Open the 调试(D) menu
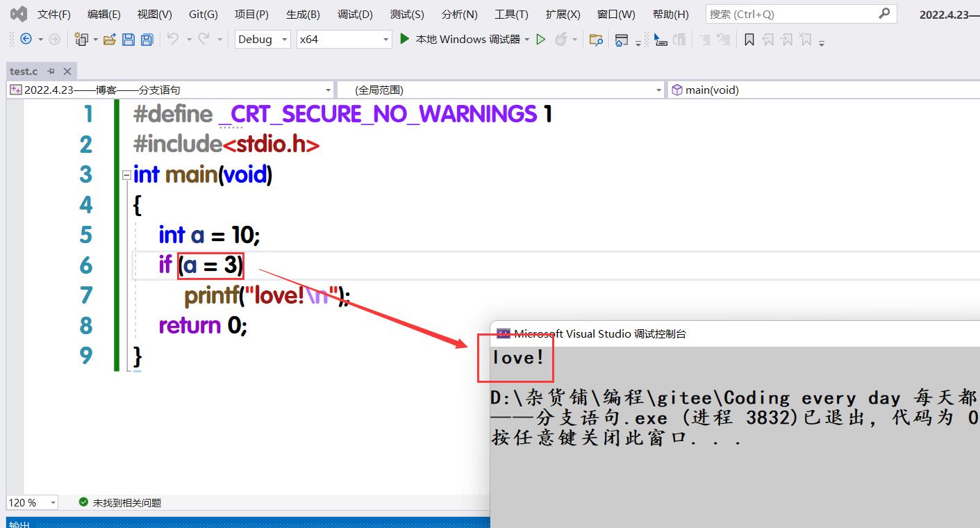 355,14
